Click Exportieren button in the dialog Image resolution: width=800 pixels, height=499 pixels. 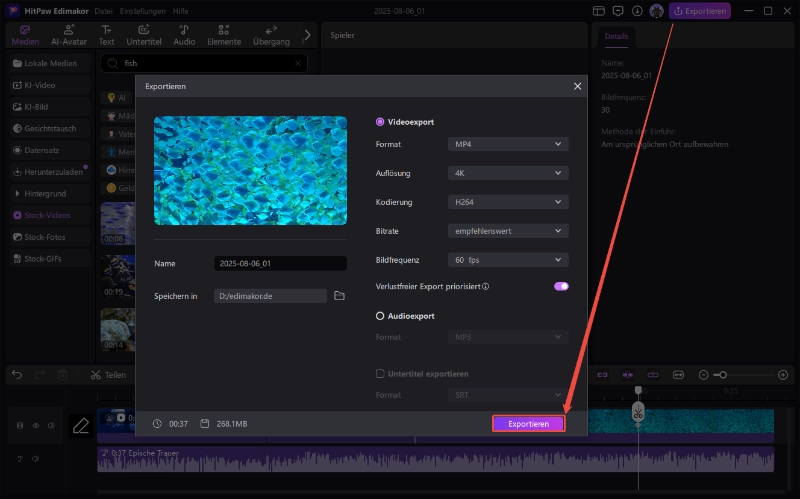coord(529,423)
